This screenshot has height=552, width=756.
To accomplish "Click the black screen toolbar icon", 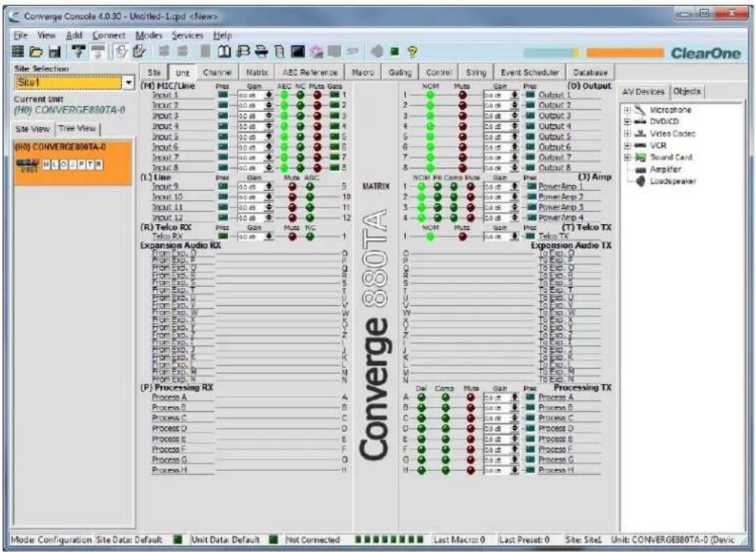I will pos(298,51).
